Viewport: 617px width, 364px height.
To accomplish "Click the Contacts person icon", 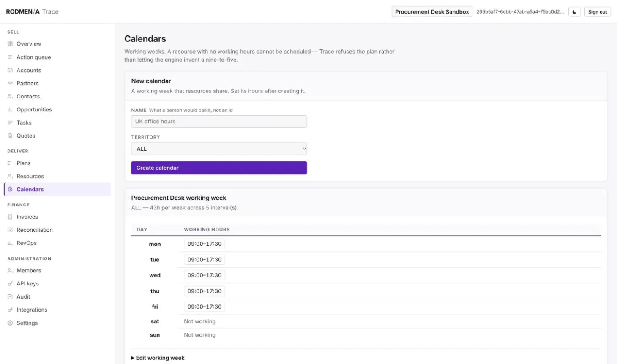I will [10, 96].
